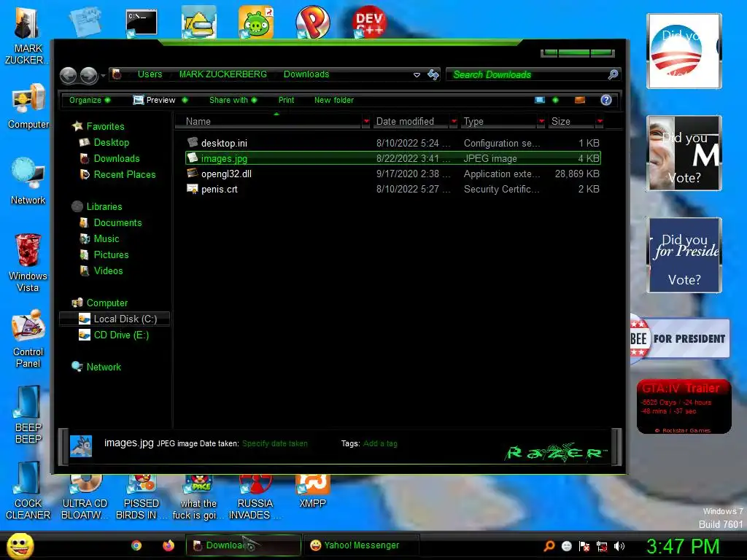Image resolution: width=747 pixels, height=560 pixels.
Task: Go forward with the Forward arrow button
Action: point(88,75)
